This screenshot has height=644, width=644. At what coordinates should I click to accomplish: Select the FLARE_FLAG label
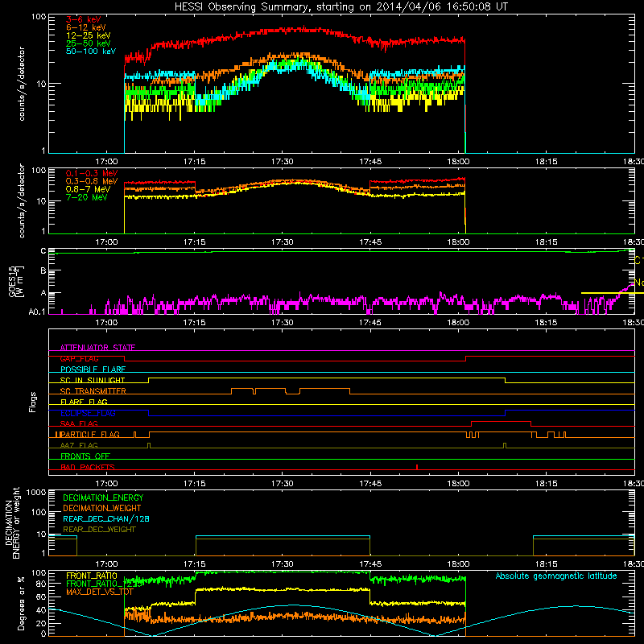pyautogui.click(x=84, y=402)
